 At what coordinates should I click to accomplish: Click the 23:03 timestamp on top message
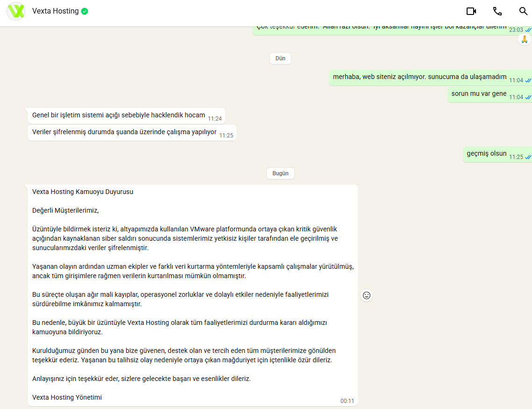(516, 30)
